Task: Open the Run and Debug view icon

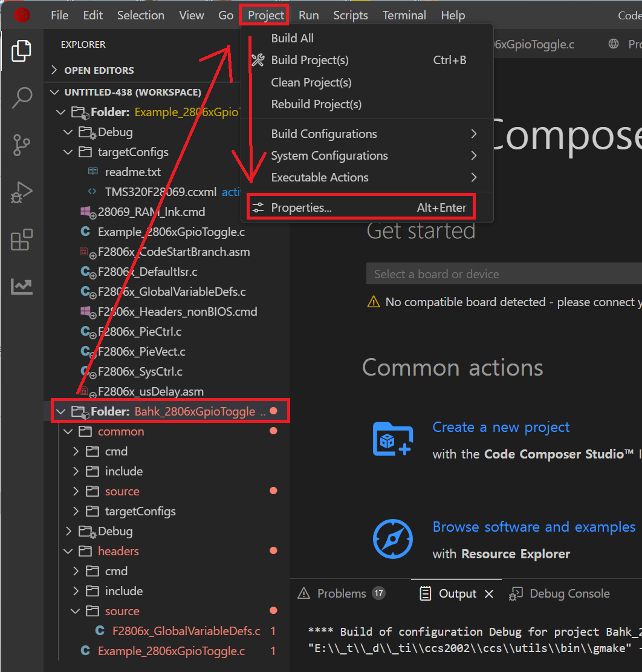Action: [21, 192]
